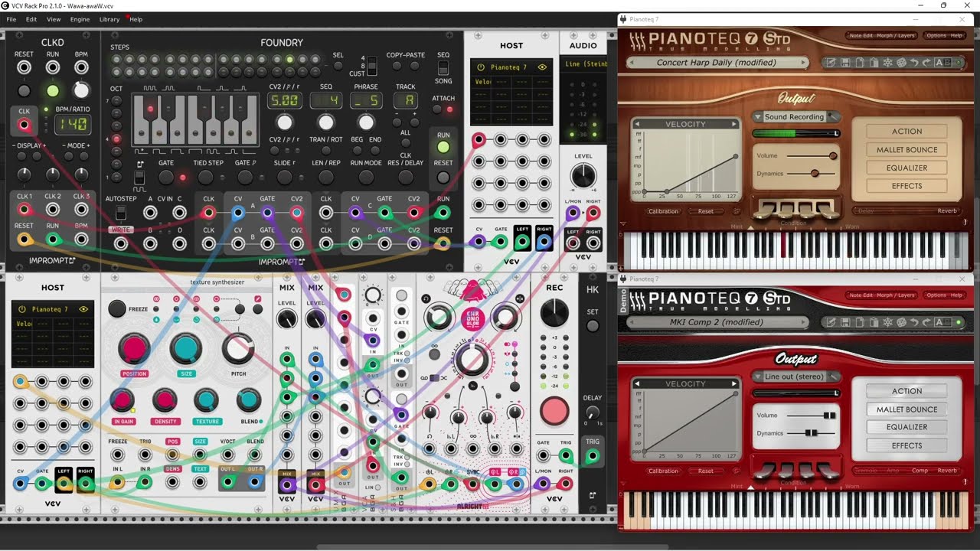
Task: Click the large red button on the REC module
Action: point(554,412)
